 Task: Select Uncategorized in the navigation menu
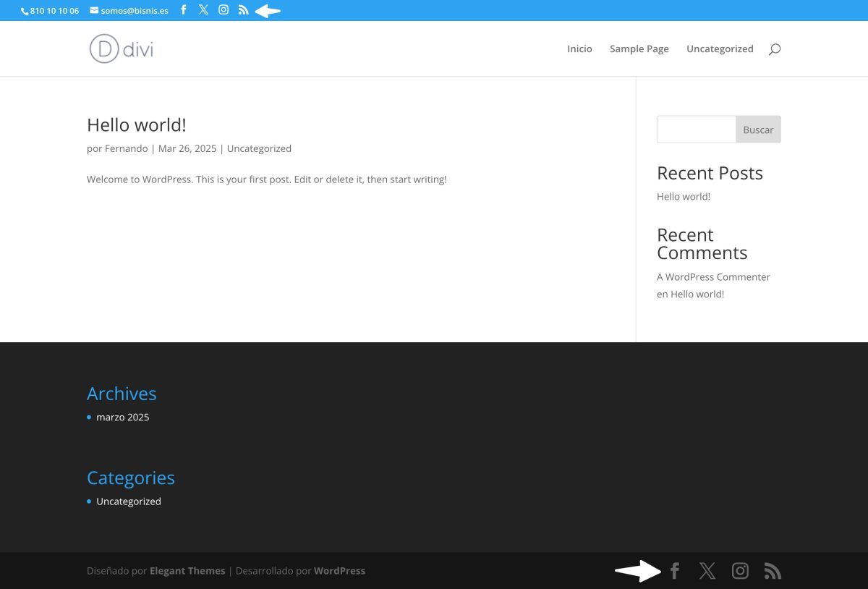point(720,49)
